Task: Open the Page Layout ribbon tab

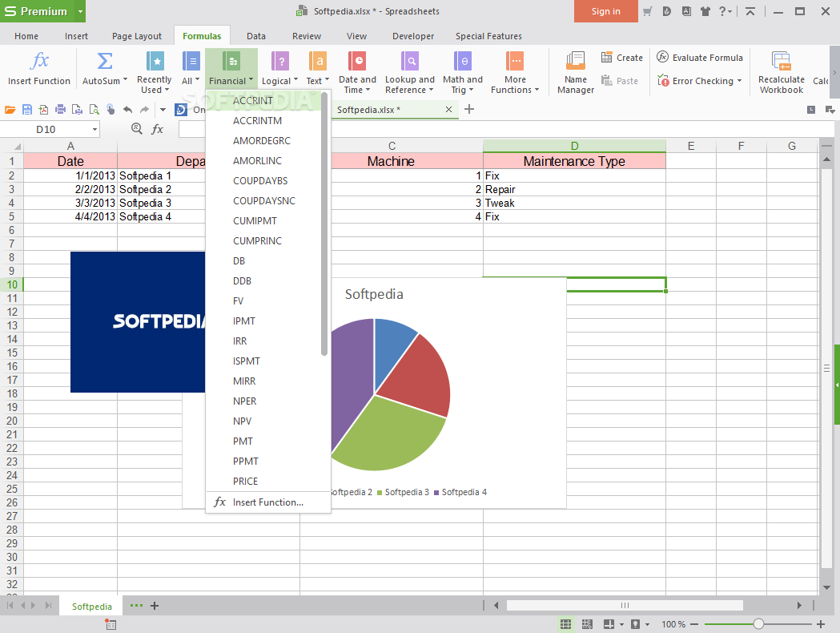Action: 137,36
